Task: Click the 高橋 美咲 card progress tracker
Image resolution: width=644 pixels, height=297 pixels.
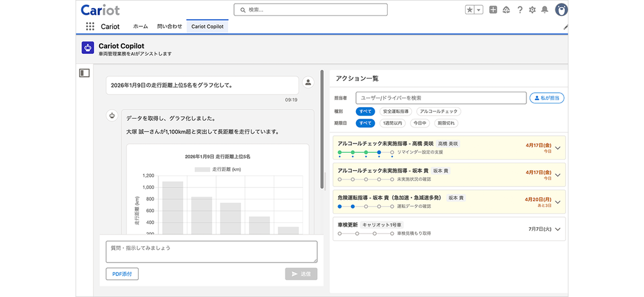Action: pyautogui.click(x=365, y=153)
